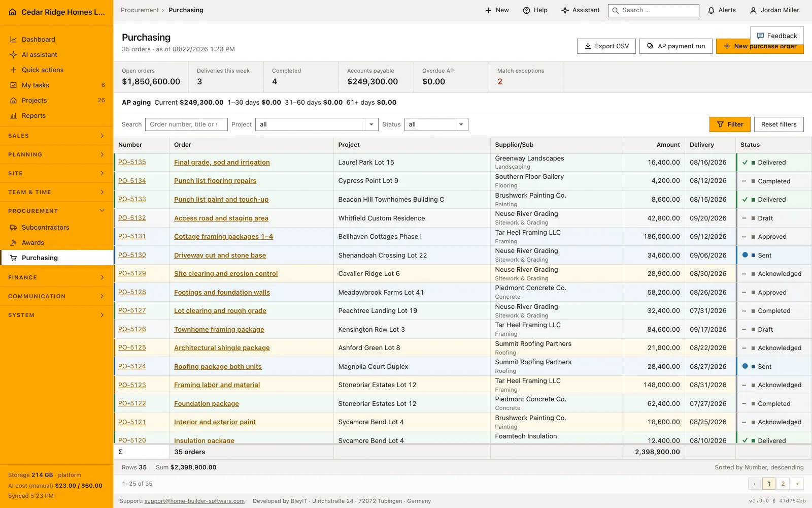The image size is (812, 508).
Task: Open Subcontractors page from sidebar
Action: click(56, 228)
